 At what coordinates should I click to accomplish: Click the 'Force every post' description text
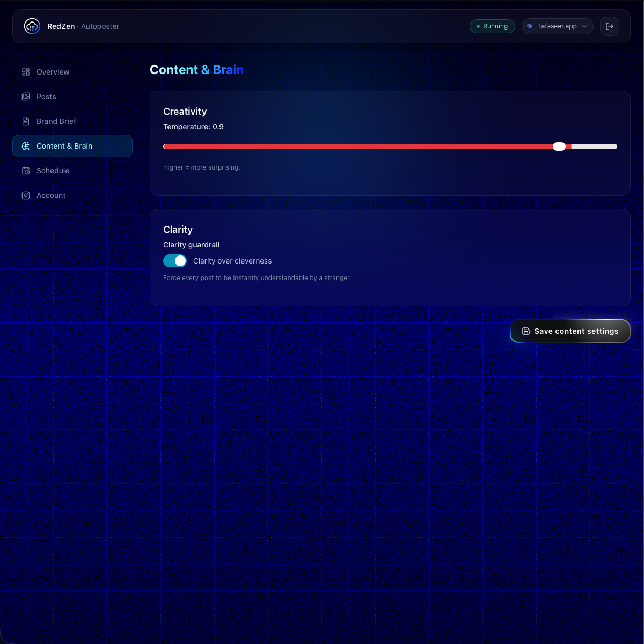point(257,278)
